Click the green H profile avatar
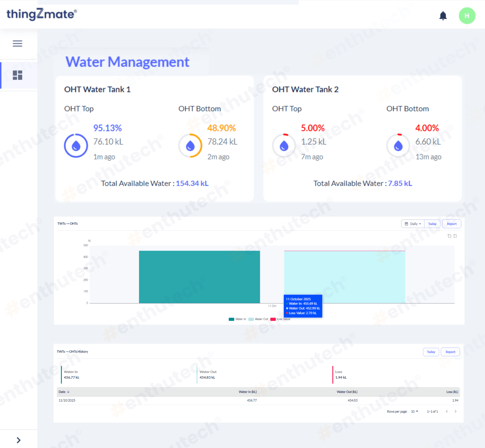This screenshot has width=485, height=448. click(467, 16)
